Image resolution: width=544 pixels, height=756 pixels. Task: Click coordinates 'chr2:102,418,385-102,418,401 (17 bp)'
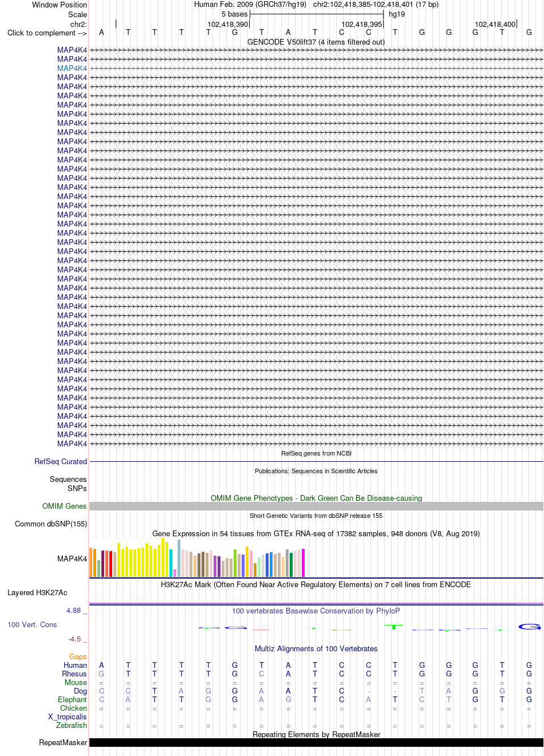(x=376, y=5)
